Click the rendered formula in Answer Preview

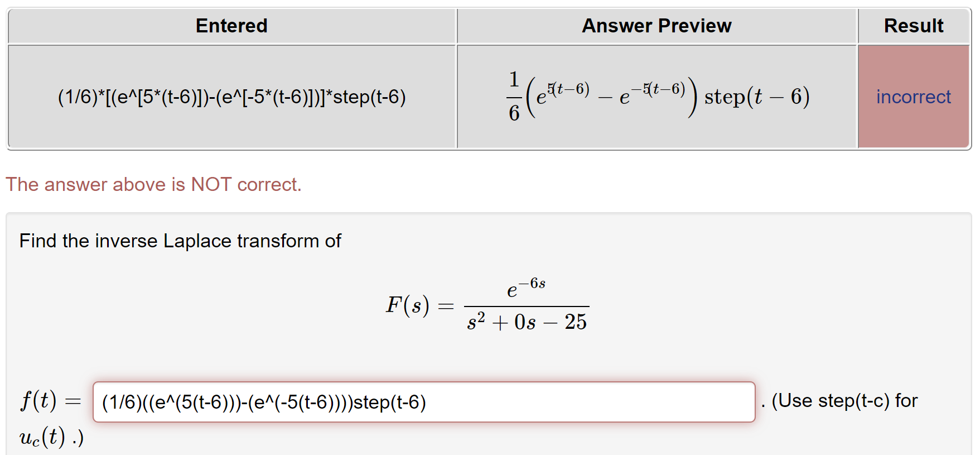click(x=658, y=96)
